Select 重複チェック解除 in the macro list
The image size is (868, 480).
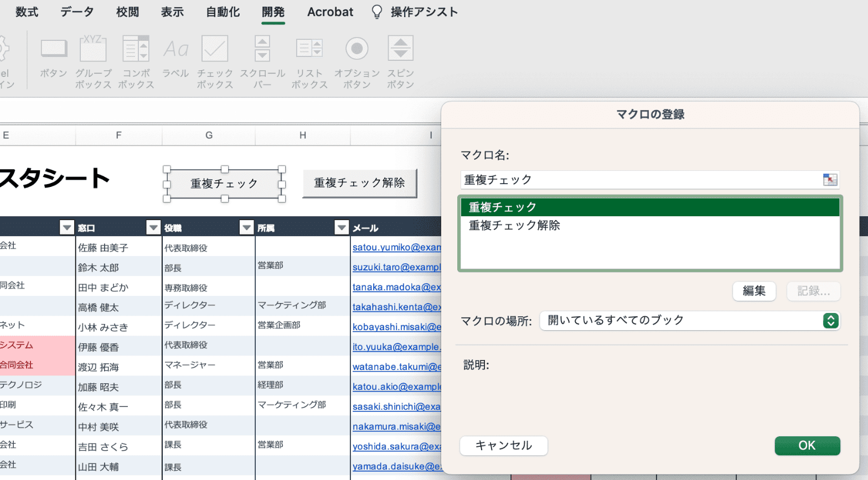point(650,225)
